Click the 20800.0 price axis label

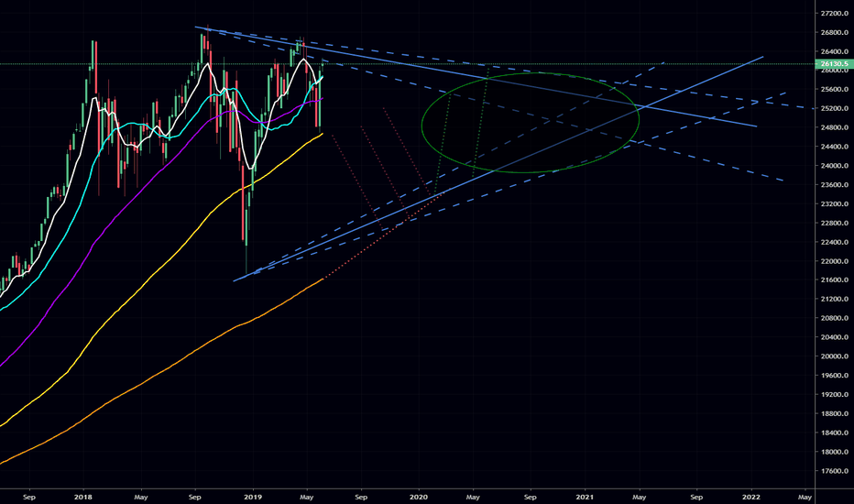835,318
